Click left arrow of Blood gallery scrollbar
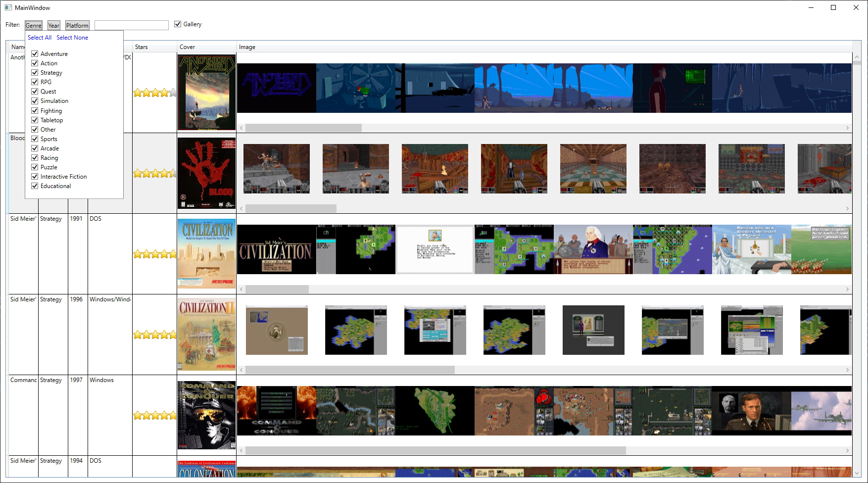Screen dimensions: 868x483 click(241, 208)
